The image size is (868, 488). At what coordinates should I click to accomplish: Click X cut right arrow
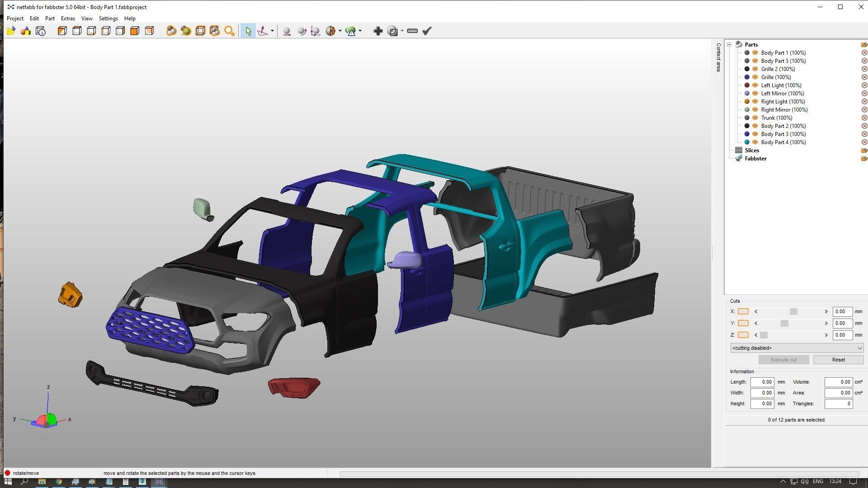point(826,312)
